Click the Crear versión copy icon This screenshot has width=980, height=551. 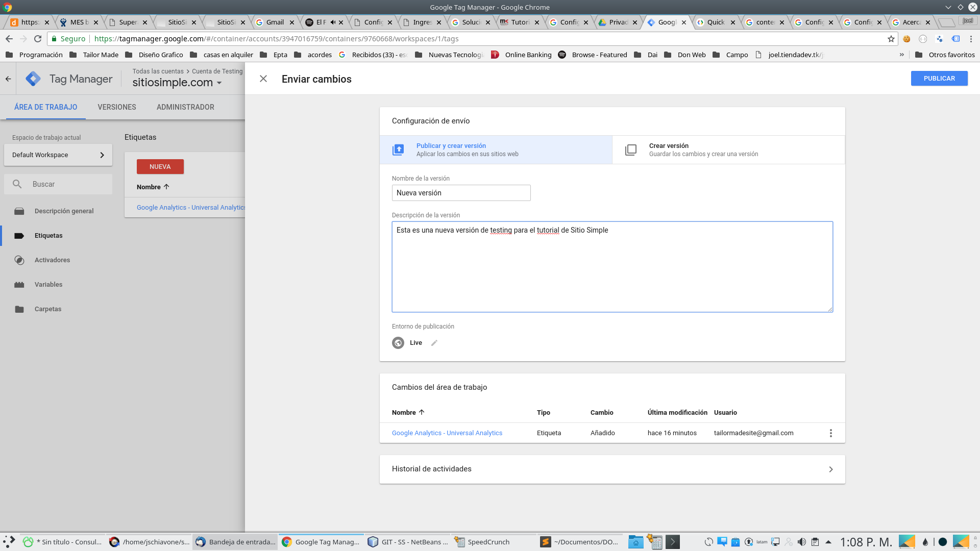pyautogui.click(x=631, y=150)
